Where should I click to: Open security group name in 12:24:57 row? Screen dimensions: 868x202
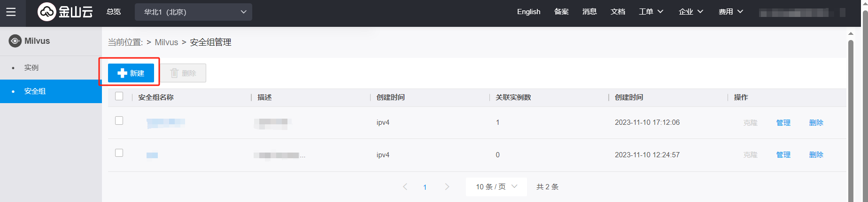click(152, 155)
